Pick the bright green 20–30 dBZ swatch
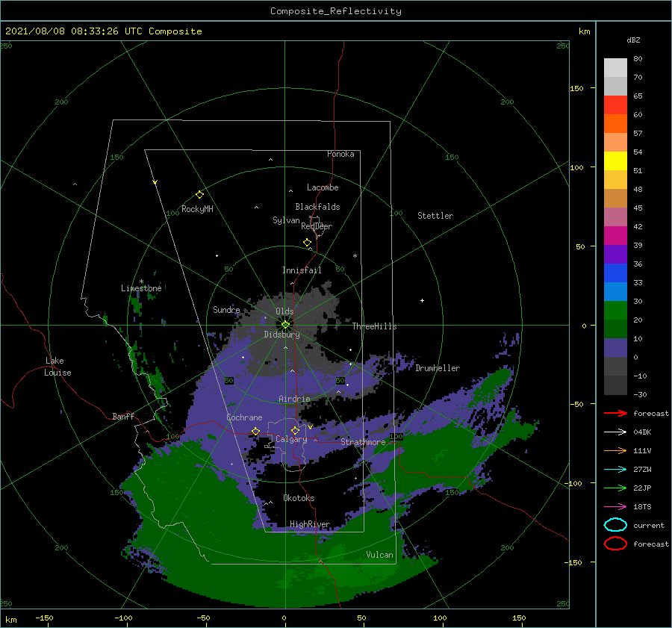This screenshot has height=628, width=672. pyautogui.click(x=615, y=311)
